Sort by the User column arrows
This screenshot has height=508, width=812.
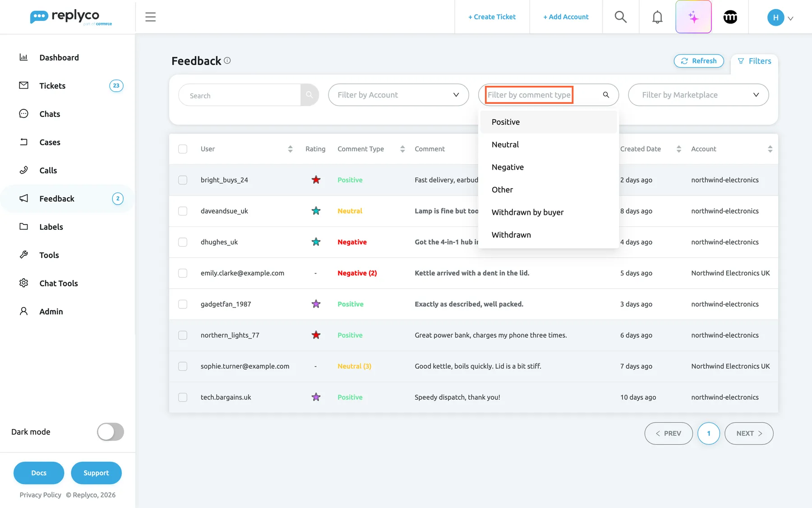coord(290,149)
